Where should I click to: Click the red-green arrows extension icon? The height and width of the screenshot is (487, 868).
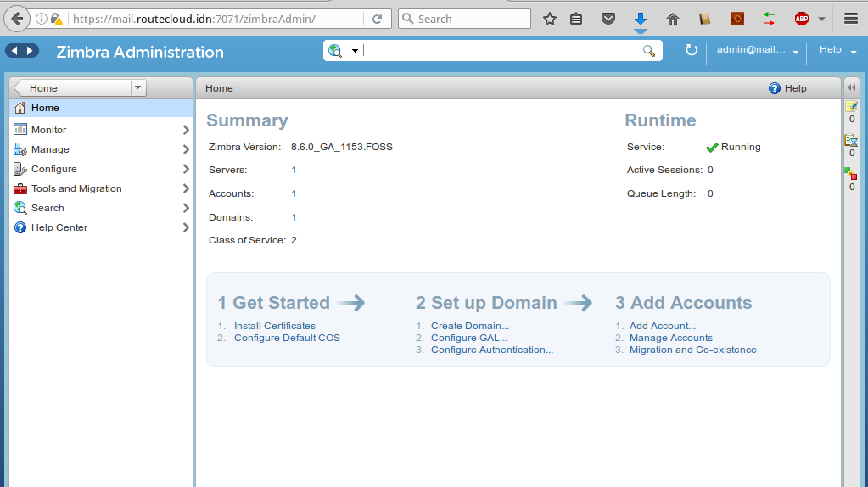point(769,19)
